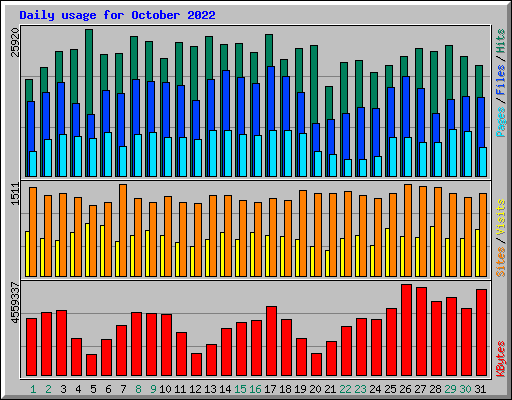Click day 18 on the x-axis

(x=285, y=389)
